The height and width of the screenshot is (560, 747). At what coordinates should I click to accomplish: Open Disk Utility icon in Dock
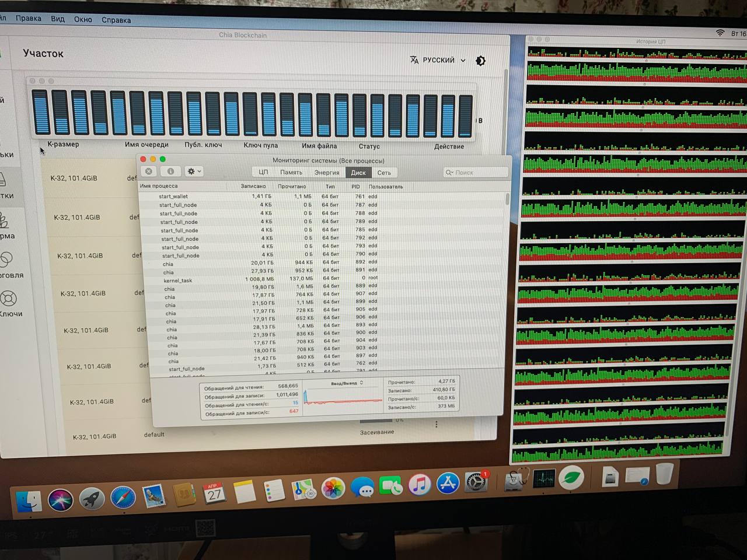tap(517, 480)
